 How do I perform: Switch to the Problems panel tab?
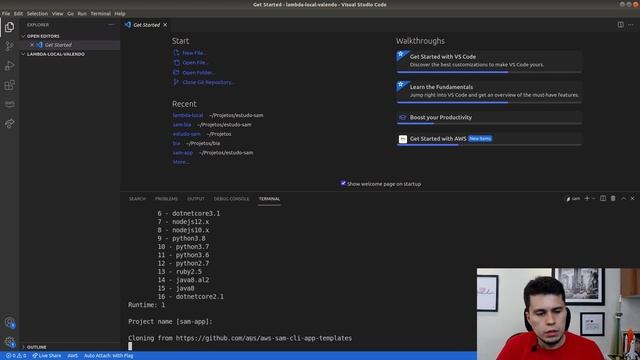pyautogui.click(x=167, y=199)
